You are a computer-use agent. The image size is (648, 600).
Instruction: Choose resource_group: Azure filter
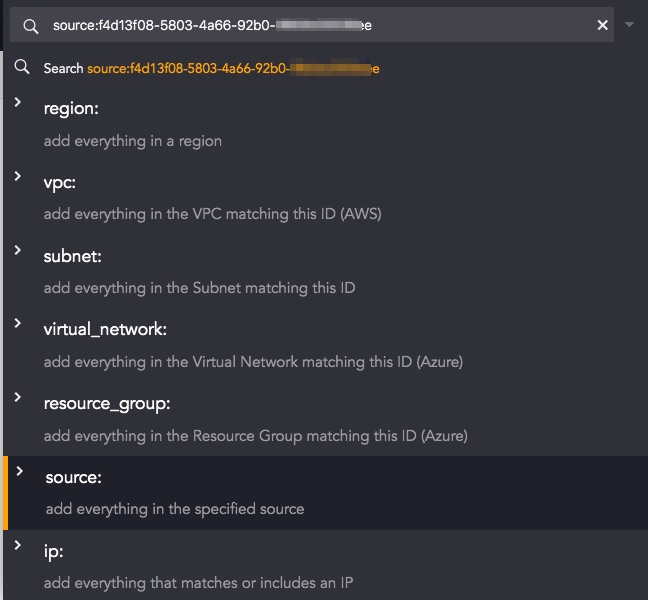[326, 419]
